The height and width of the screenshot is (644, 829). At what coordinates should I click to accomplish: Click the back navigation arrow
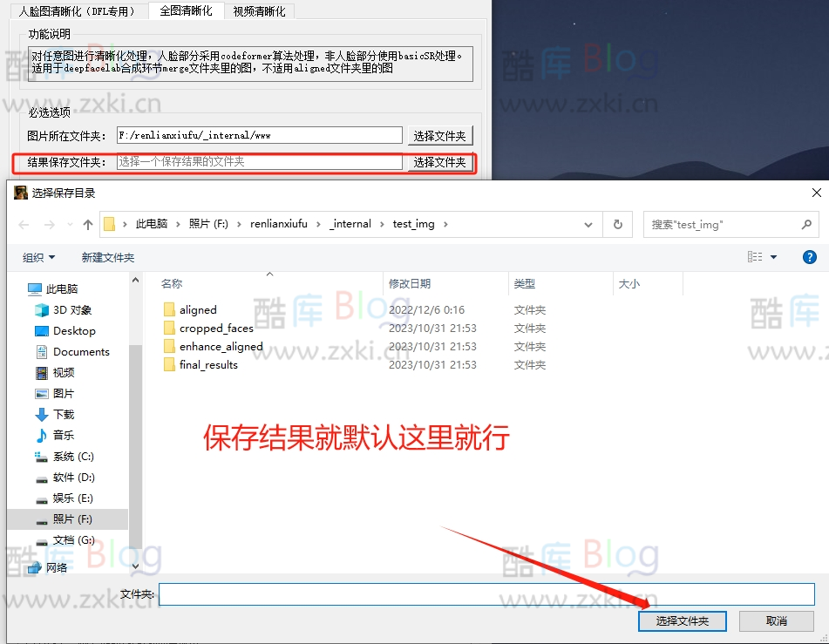[24, 224]
